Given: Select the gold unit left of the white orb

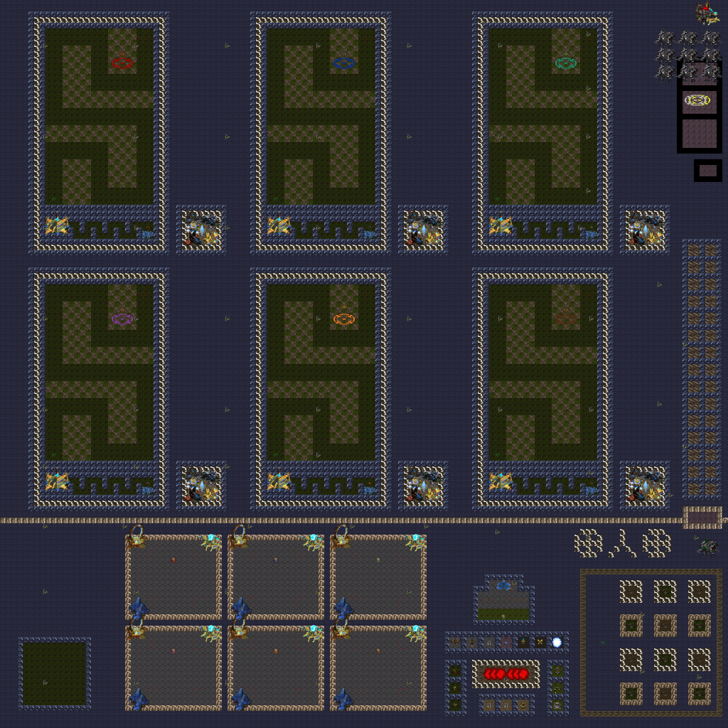Looking at the screenshot, I should 540,642.
